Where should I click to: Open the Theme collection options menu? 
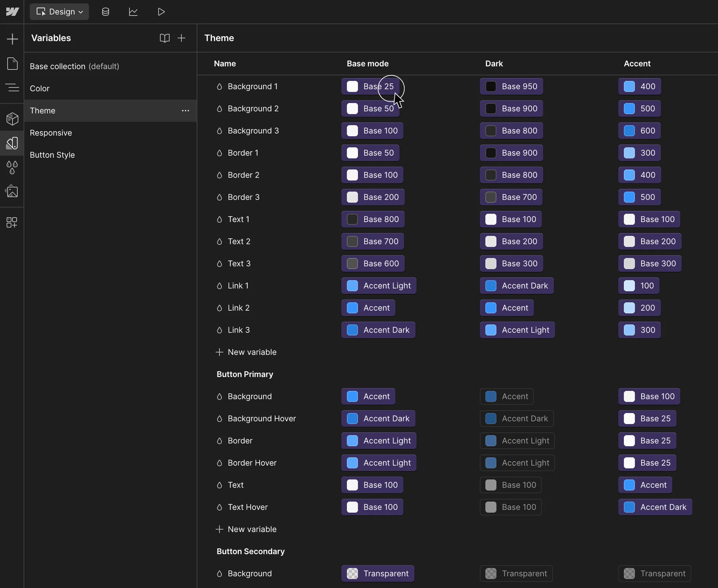(186, 110)
